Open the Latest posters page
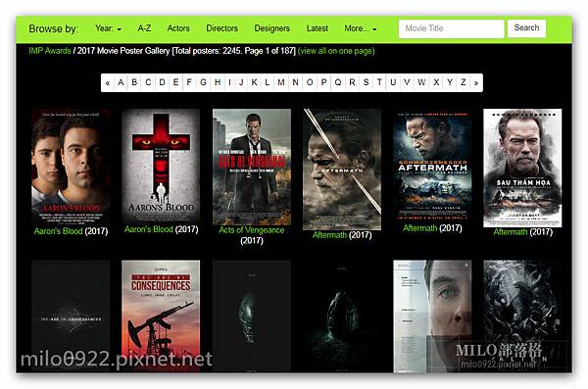Screen dimensions: 588x389 pyautogui.click(x=318, y=28)
